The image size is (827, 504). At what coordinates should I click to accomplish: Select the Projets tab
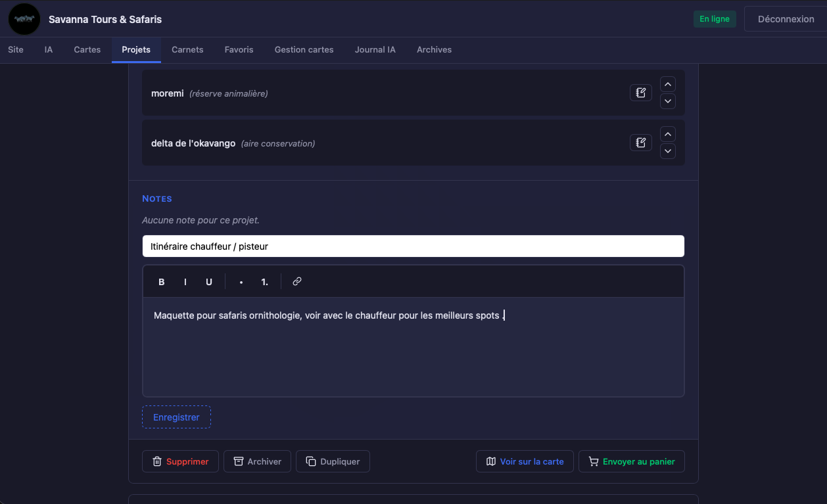coord(136,49)
